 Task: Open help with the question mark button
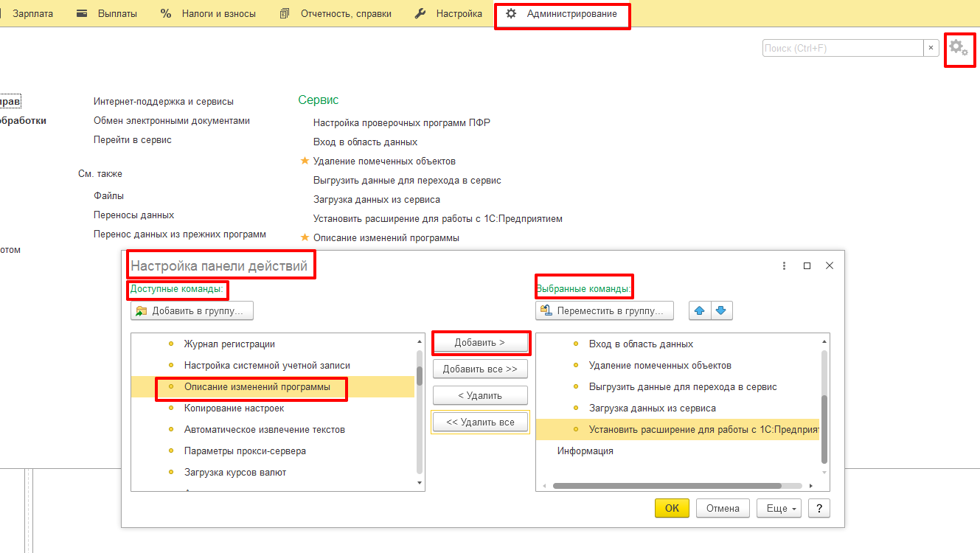[819, 508]
